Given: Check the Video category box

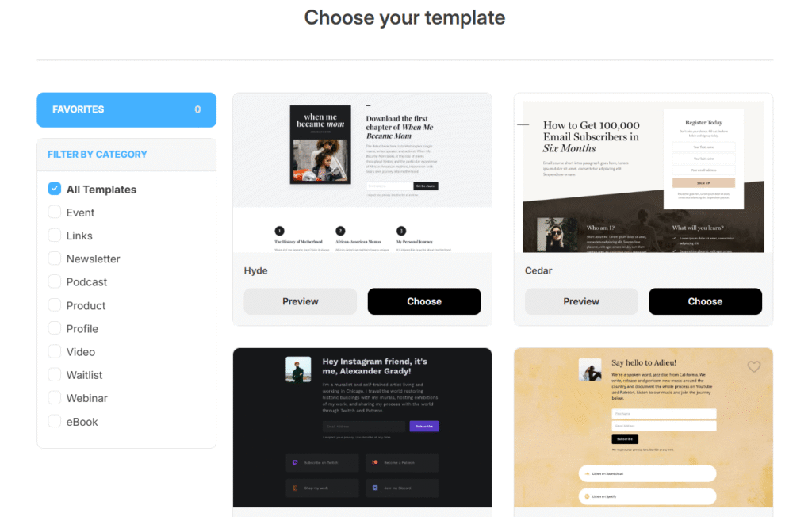Looking at the screenshot, I should (55, 351).
